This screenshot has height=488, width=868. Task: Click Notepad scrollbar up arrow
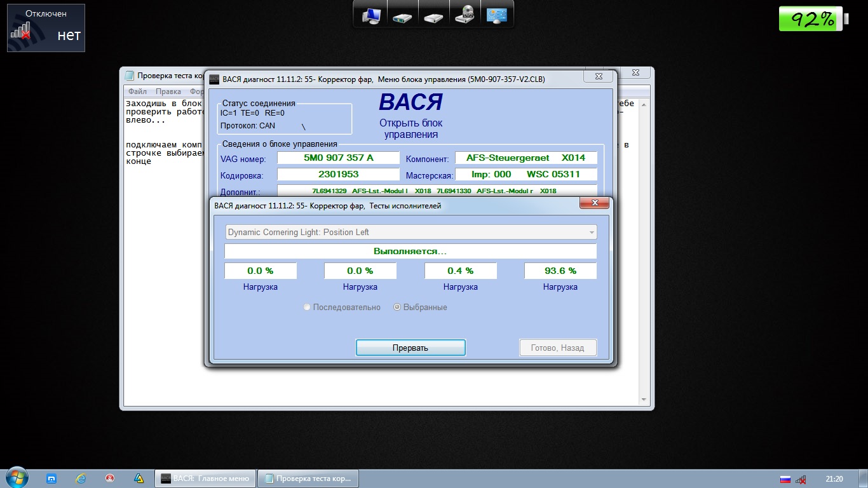click(644, 104)
